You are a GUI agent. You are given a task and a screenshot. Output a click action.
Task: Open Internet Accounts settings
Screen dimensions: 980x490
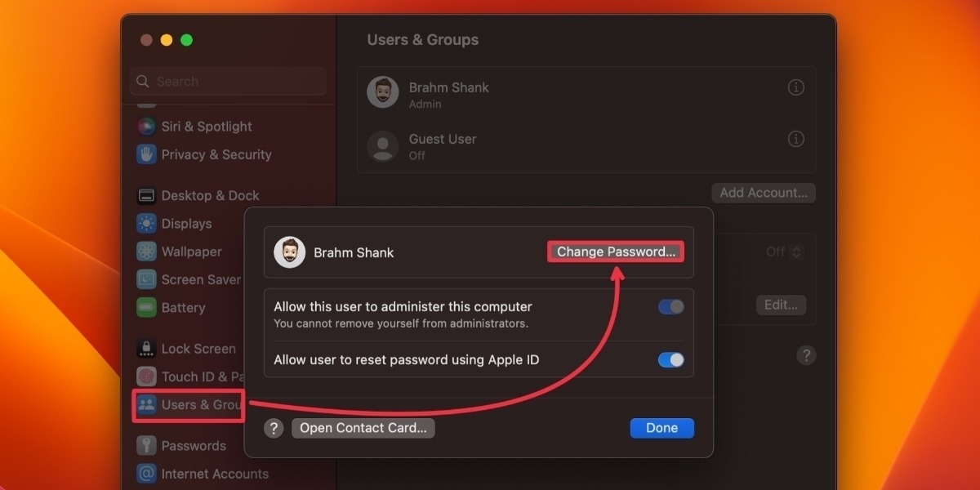pos(216,474)
